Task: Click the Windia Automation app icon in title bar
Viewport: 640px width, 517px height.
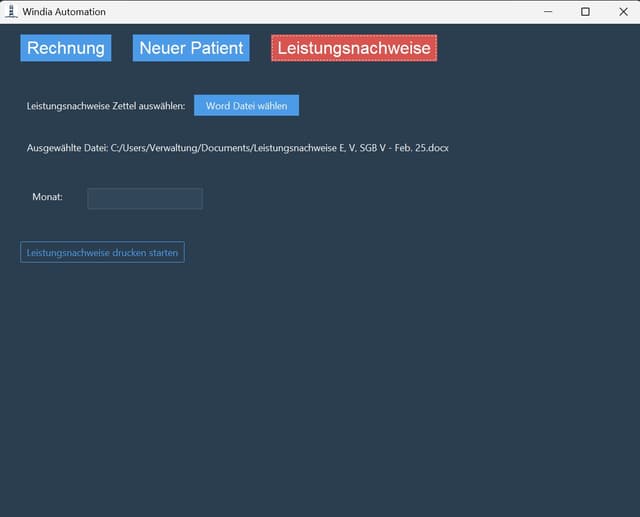Action: tap(11, 12)
